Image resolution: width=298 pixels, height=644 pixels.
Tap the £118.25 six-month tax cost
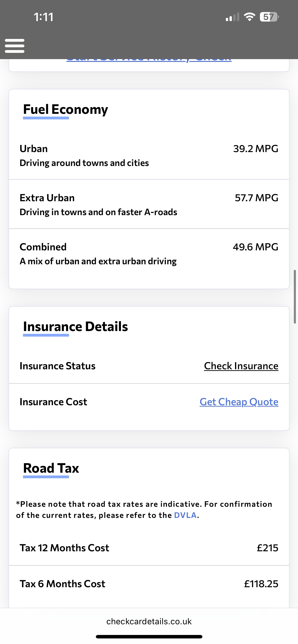tap(261, 584)
